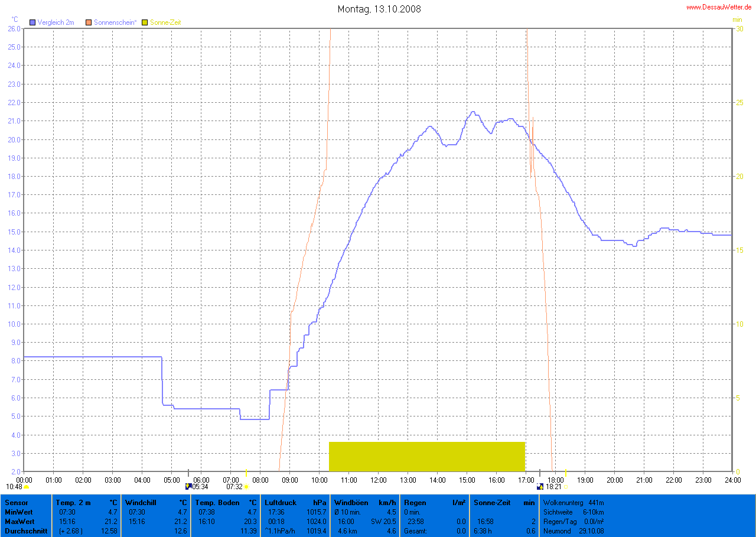
Task: Click the blue Vergleich 2m legend swatch
Action: 32,22
